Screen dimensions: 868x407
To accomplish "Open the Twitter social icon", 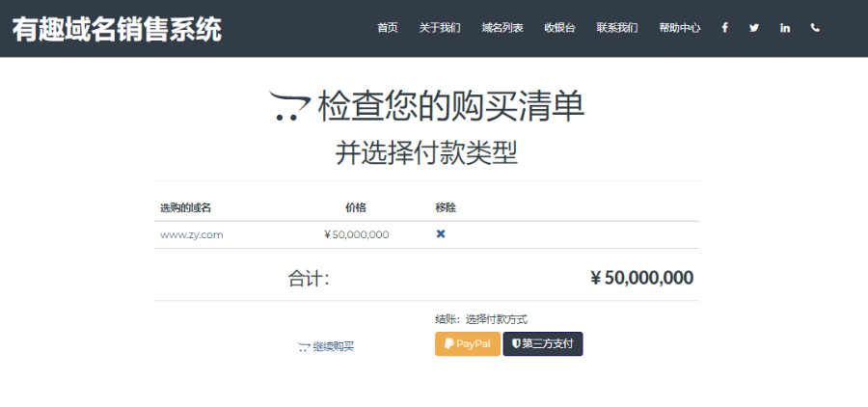I will [754, 28].
